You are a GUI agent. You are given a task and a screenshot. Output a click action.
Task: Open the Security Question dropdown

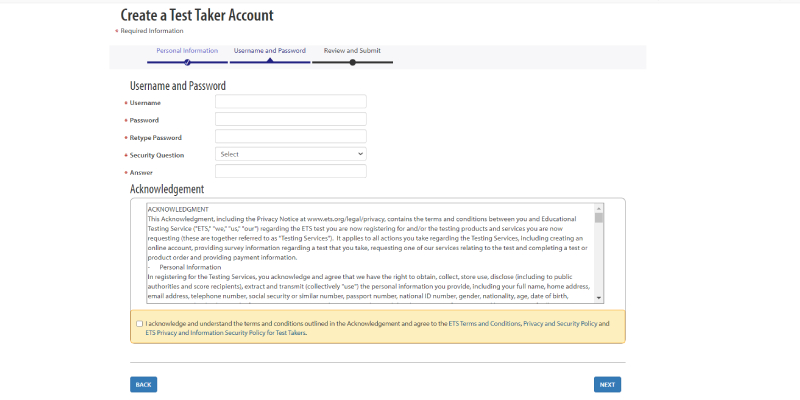click(291, 154)
